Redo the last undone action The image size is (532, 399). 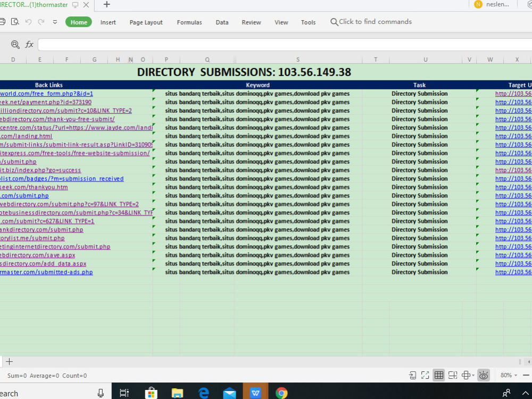pos(41,22)
